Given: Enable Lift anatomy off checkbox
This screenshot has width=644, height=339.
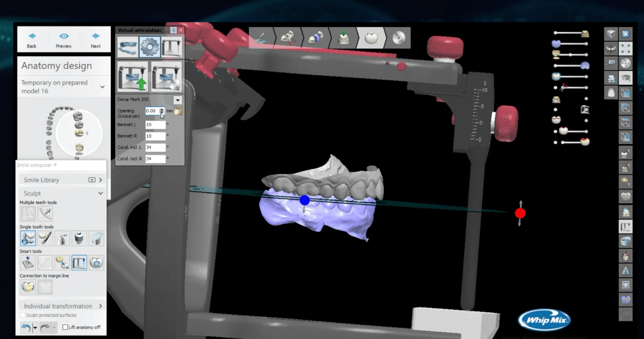Looking at the screenshot, I should (x=65, y=327).
